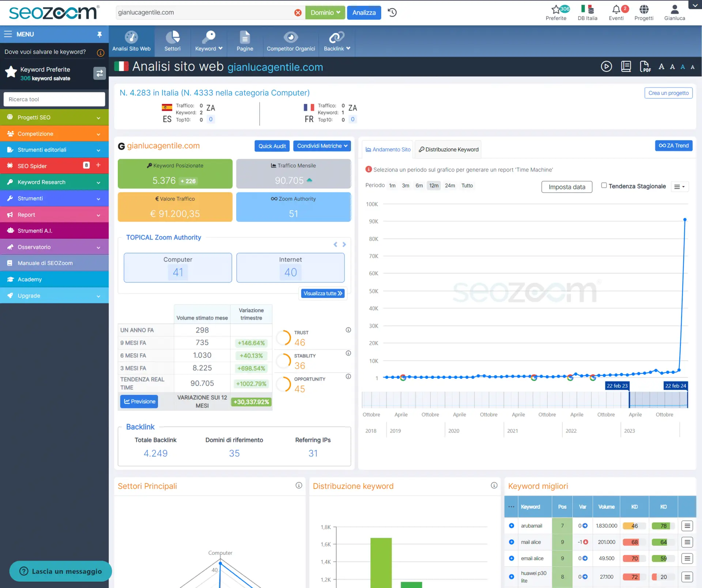Select the play icon on analysis panel
The height and width of the screenshot is (588, 702).
point(606,66)
